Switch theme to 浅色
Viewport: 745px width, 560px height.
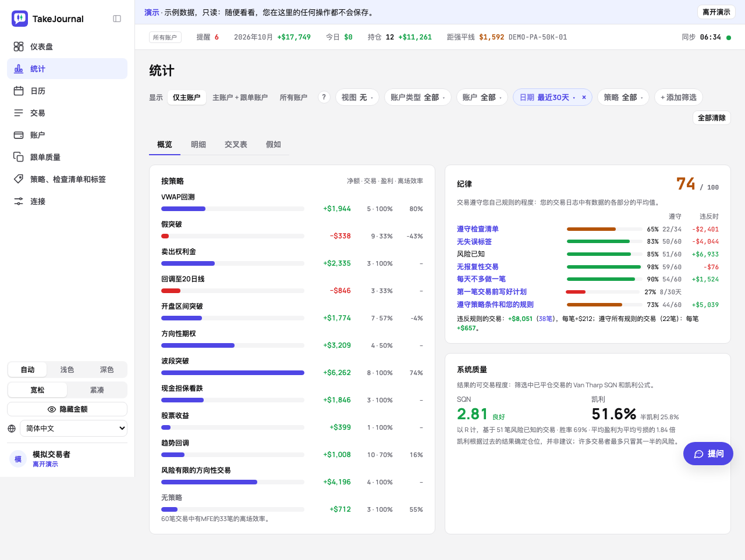tap(67, 370)
